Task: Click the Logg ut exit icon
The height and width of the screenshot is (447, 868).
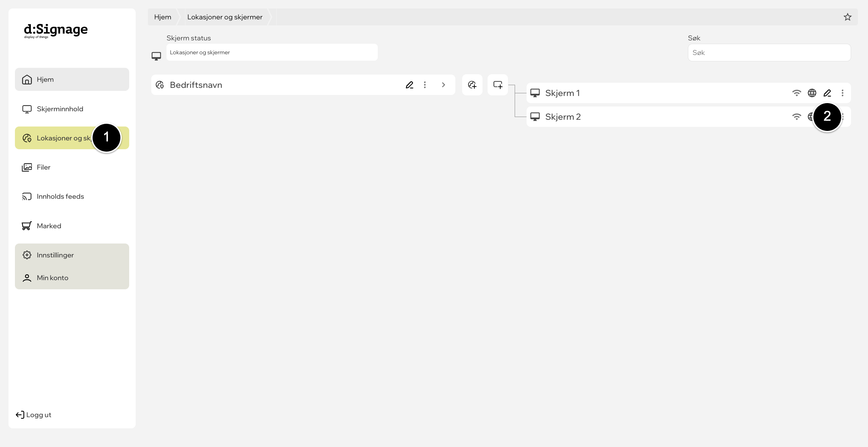Action: [x=20, y=415]
